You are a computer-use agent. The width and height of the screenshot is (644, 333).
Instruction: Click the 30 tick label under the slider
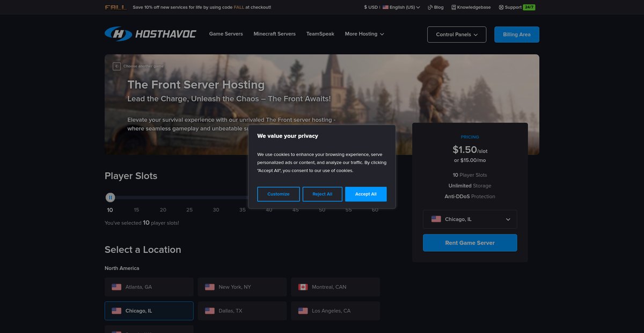coord(216,210)
